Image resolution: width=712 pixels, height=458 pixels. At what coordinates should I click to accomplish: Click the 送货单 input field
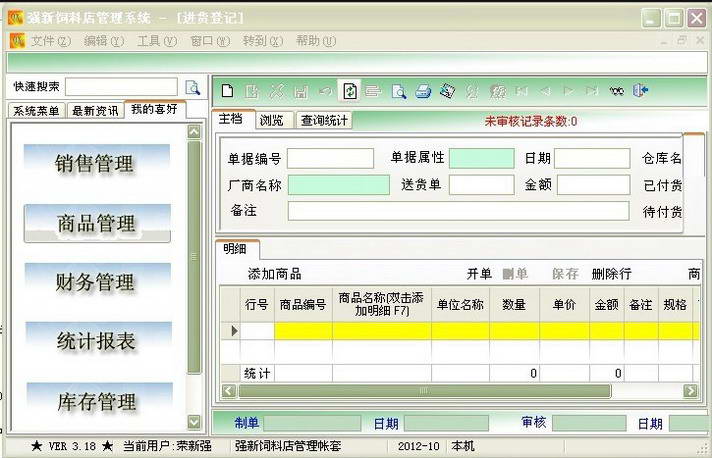pos(481,185)
